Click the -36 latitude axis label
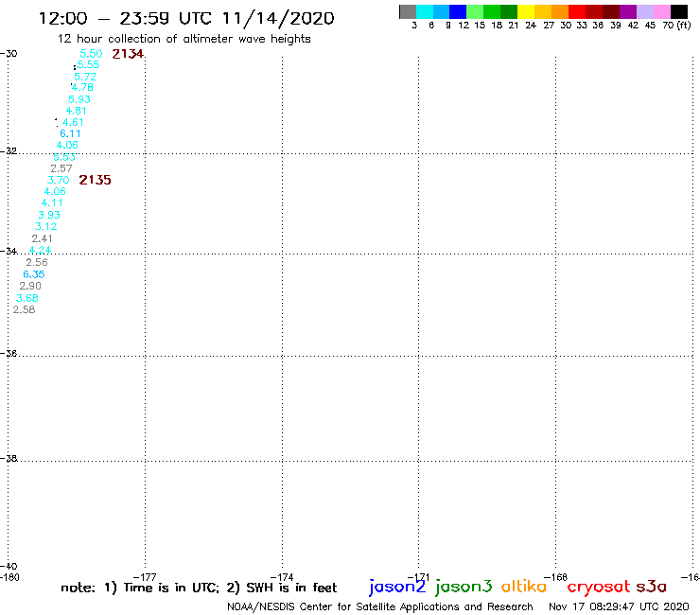Image resolution: width=700 pixels, height=615 pixels. click(x=9, y=353)
